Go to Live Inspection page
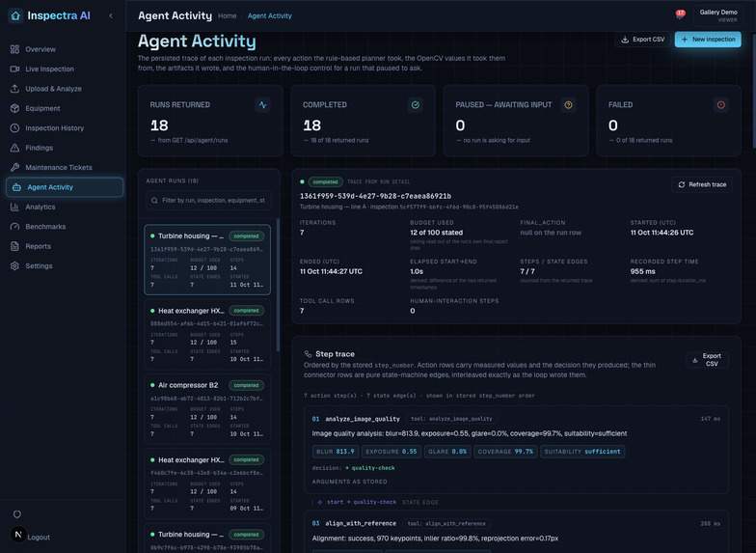Screen dimensions: 756x553 pyautogui.click(x=64, y=69)
